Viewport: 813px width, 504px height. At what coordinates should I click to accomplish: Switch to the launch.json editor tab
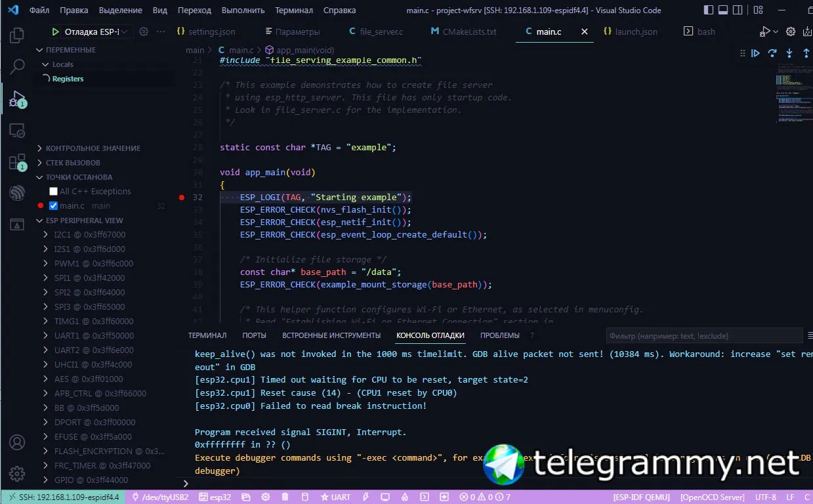point(631,31)
